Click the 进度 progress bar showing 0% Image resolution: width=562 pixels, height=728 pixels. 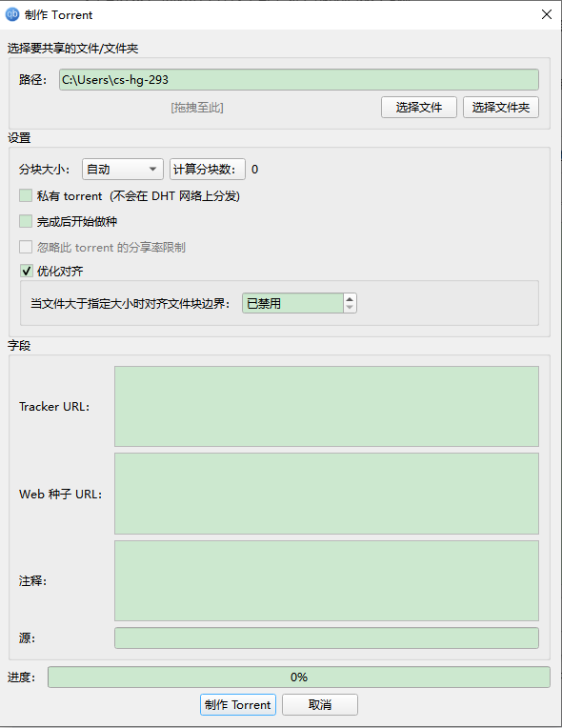pos(299,677)
